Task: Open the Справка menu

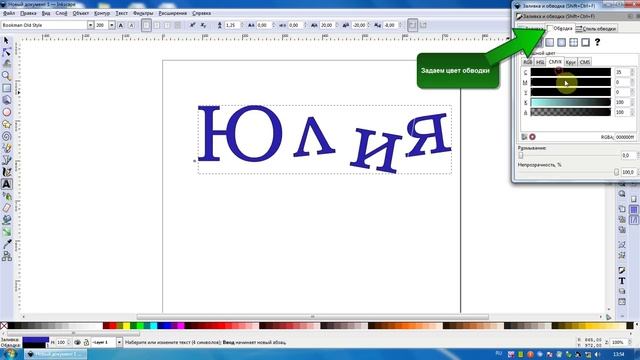Action: 201,13
